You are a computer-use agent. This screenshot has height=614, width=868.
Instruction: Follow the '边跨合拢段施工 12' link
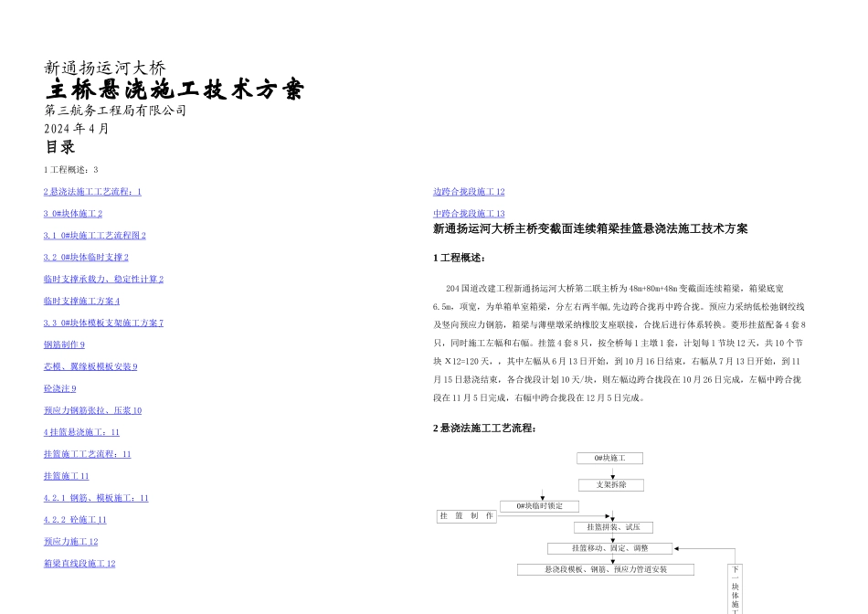(469, 192)
